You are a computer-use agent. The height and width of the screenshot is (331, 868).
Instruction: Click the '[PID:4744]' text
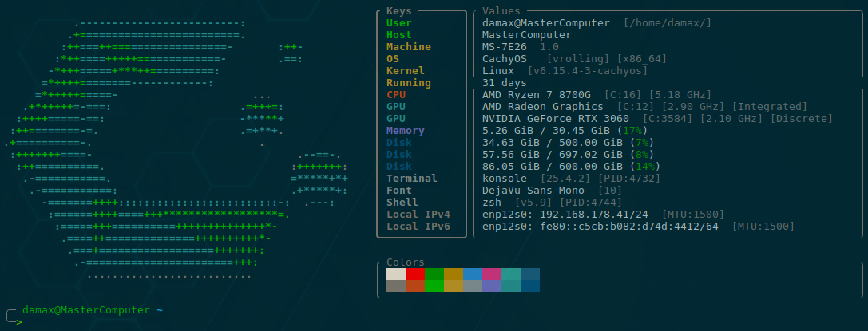[x=591, y=203]
